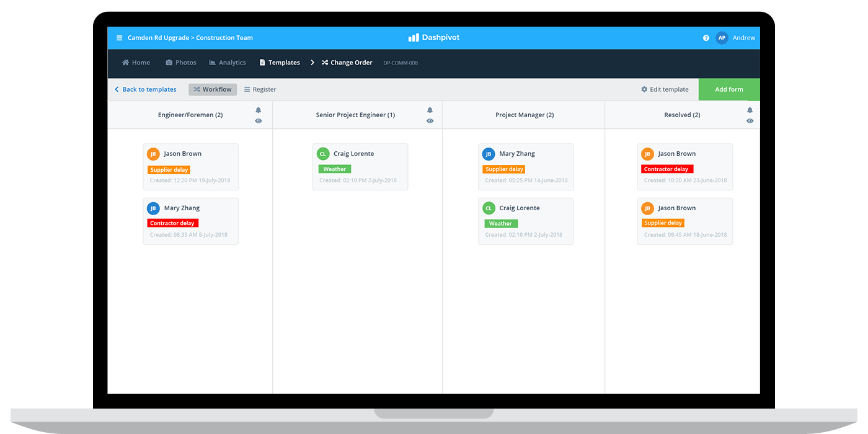The height and width of the screenshot is (434, 868).
Task: Toggle eye visibility for Senior Project Engineer column
Action: click(430, 121)
